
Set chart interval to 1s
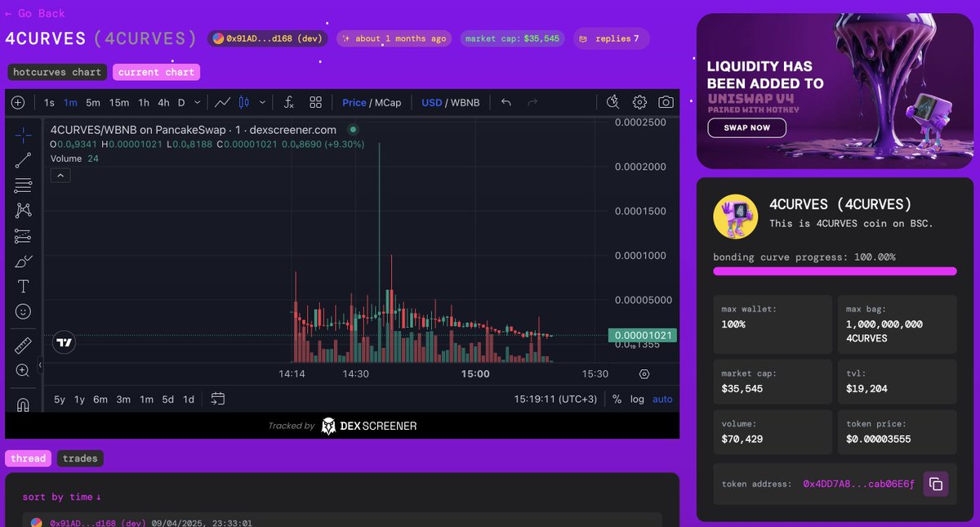pyautogui.click(x=49, y=102)
